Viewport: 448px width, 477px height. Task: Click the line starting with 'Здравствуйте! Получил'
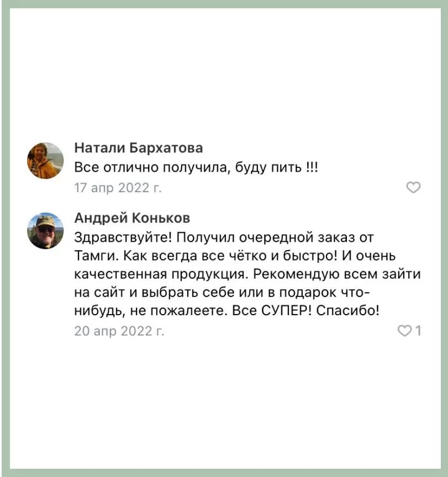(x=224, y=237)
